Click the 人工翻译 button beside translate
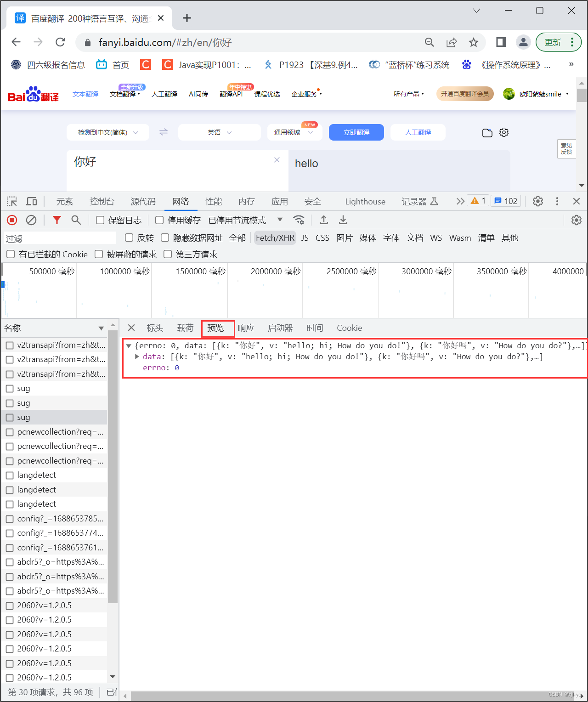 pyautogui.click(x=418, y=132)
